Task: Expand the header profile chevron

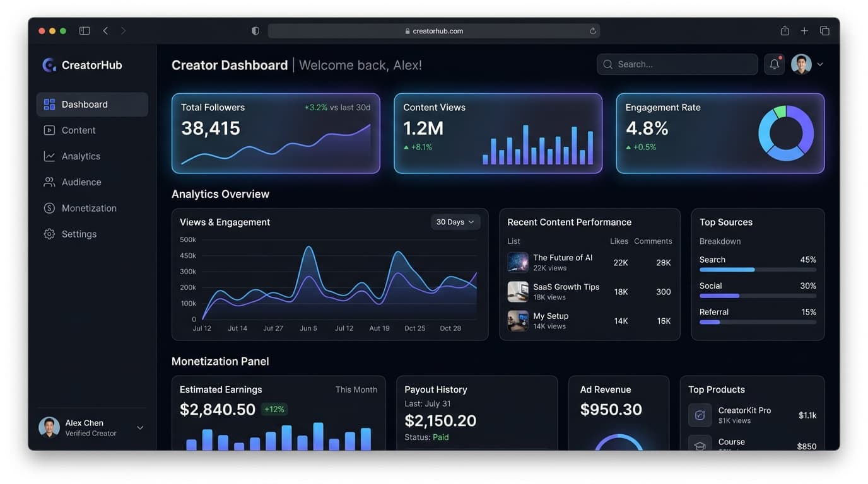Action: point(820,64)
